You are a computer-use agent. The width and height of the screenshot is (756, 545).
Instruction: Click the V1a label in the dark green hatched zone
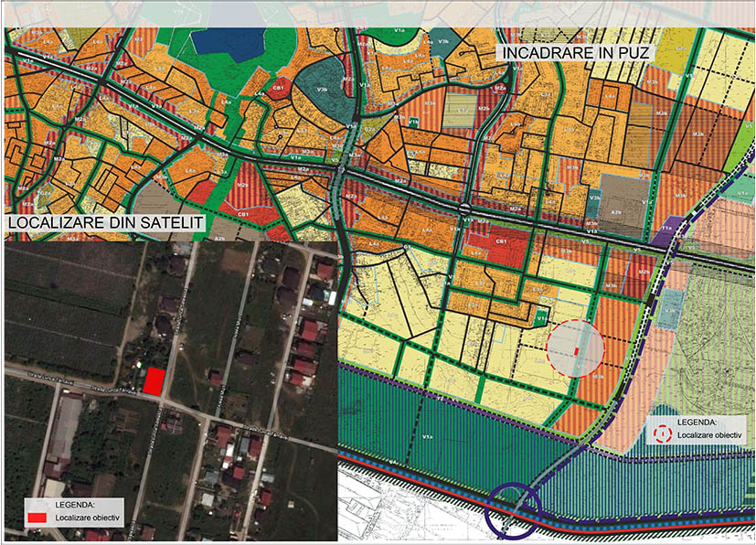(427, 437)
